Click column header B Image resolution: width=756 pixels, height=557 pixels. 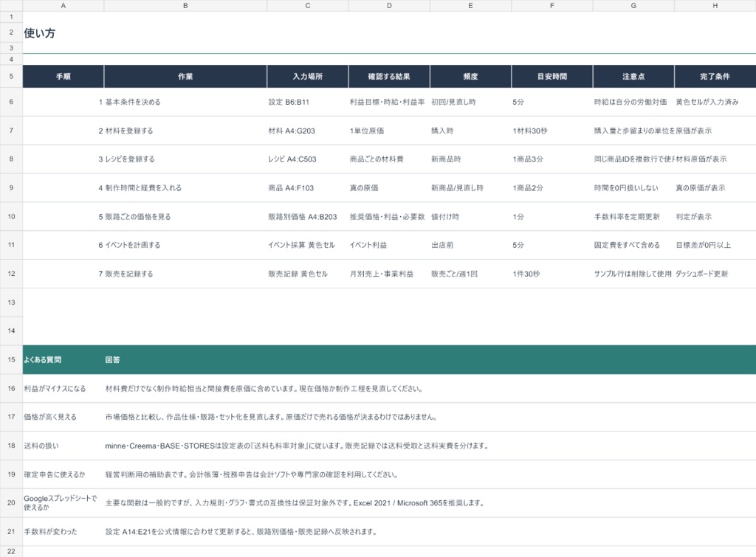click(x=185, y=6)
